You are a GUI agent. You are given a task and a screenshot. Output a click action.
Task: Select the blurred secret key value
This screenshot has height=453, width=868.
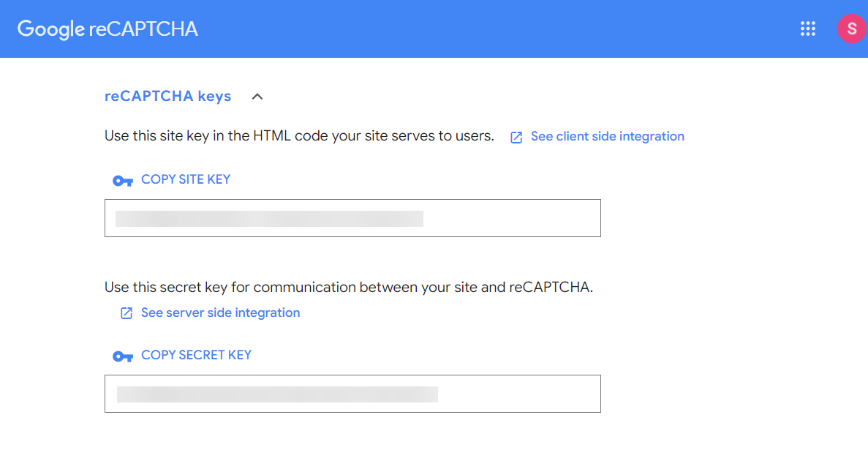click(277, 394)
